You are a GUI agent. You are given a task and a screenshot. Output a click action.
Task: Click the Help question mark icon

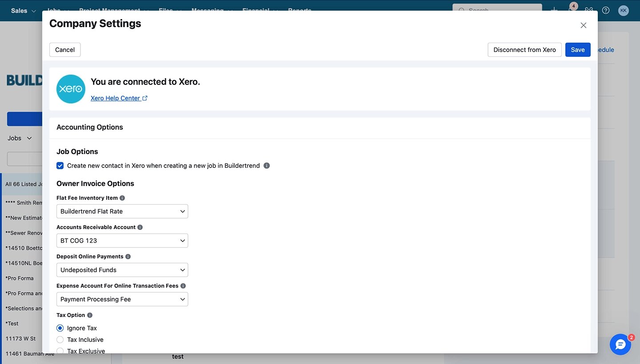[x=605, y=11]
